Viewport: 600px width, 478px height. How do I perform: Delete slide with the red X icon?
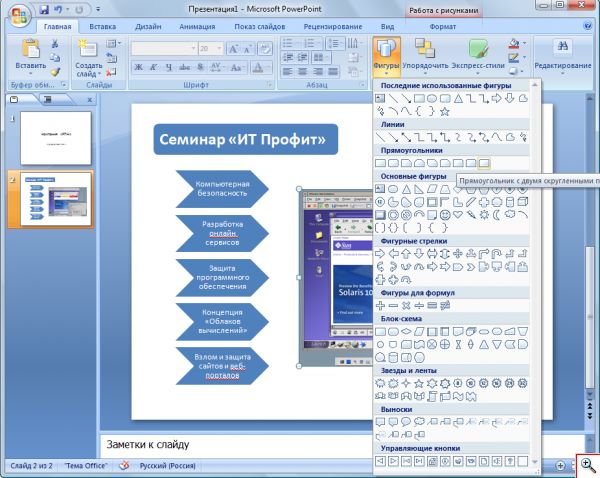point(111,72)
